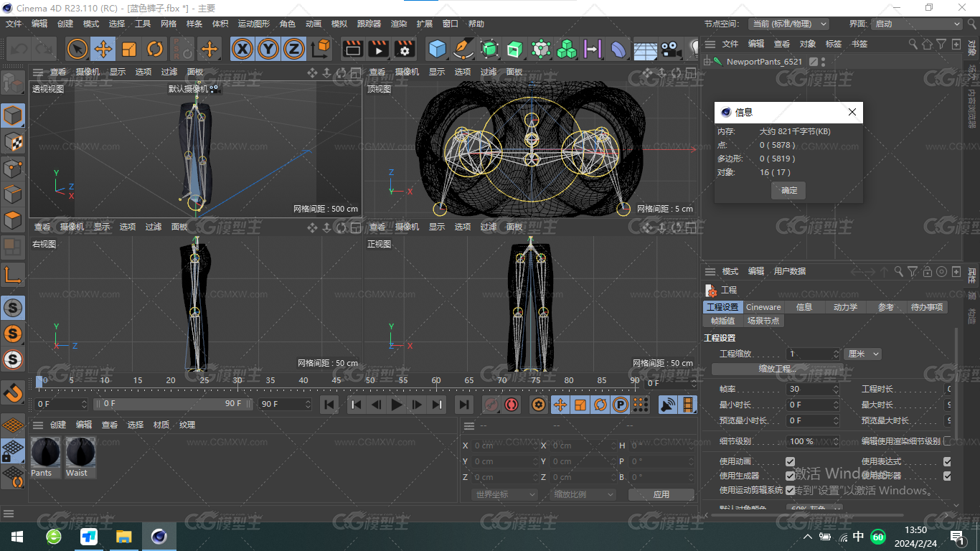Toggle 使用运动剪辑系统 checkbox
Screen dimensions: 980x551
pyautogui.click(x=790, y=490)
